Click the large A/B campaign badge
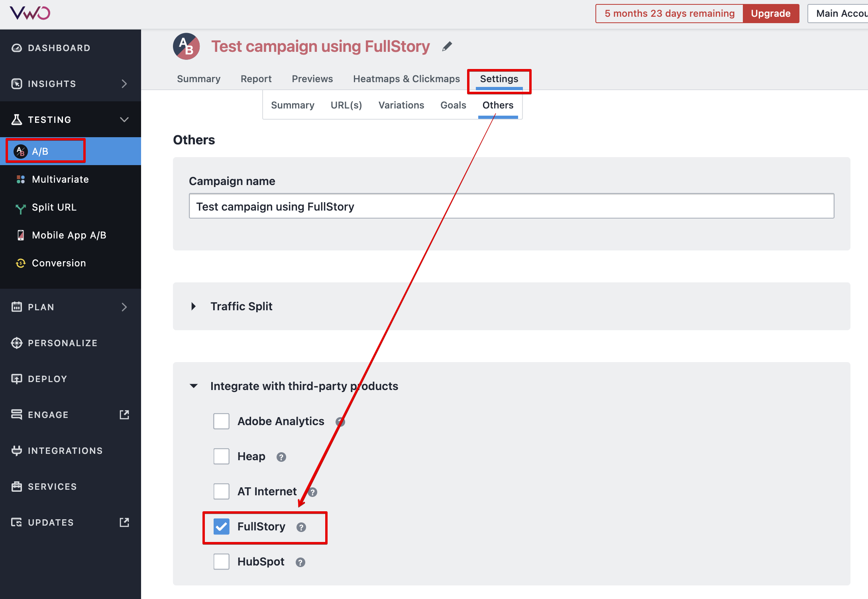868x599 pixels. [x=186, y=46]
